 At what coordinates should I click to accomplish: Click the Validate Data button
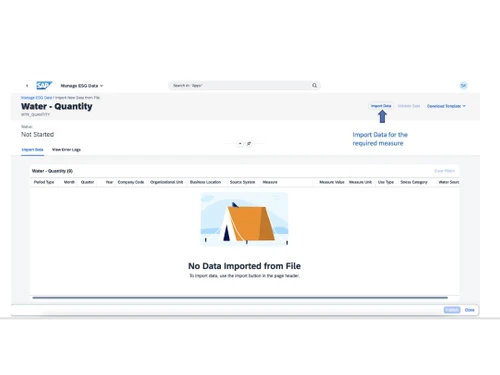click(409, 106)
